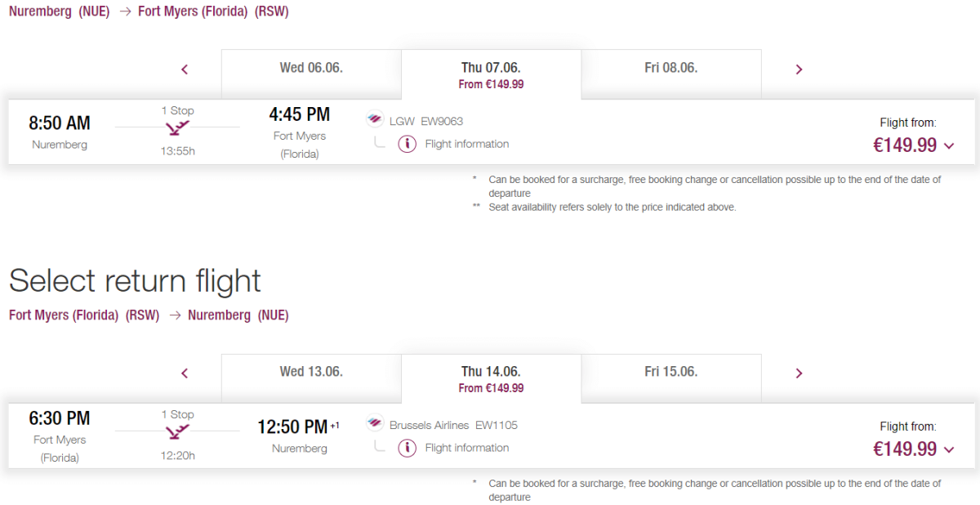Expand outbound flight €149.99 fare options
The height and width of the screenshot is (505, 980).
pos(948,146)
